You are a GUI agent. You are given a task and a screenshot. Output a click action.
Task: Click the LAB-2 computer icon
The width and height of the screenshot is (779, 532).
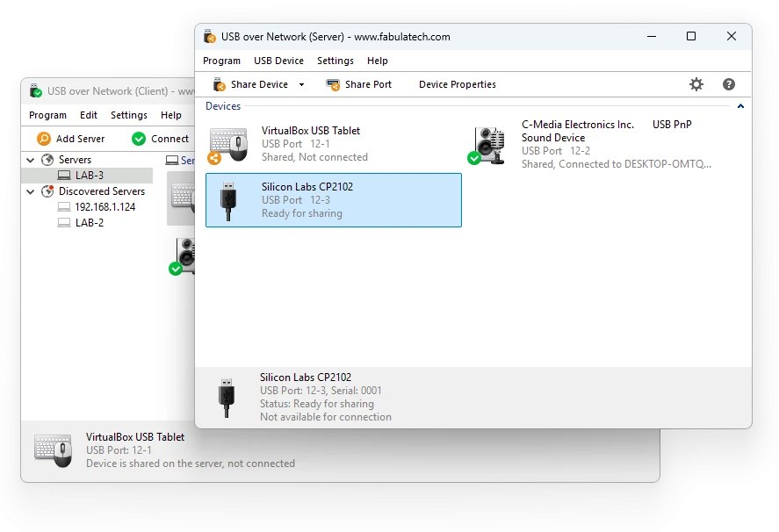(64, 223)
